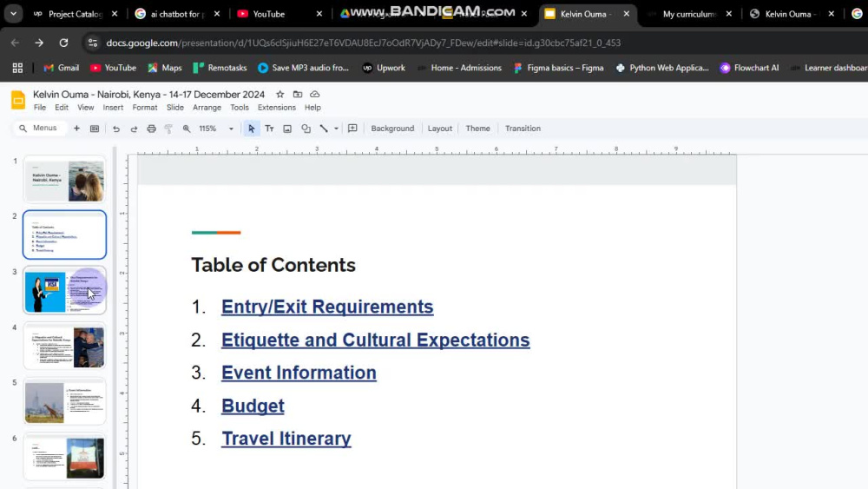Switch to My curriculum browser tab

coord(689,14)
